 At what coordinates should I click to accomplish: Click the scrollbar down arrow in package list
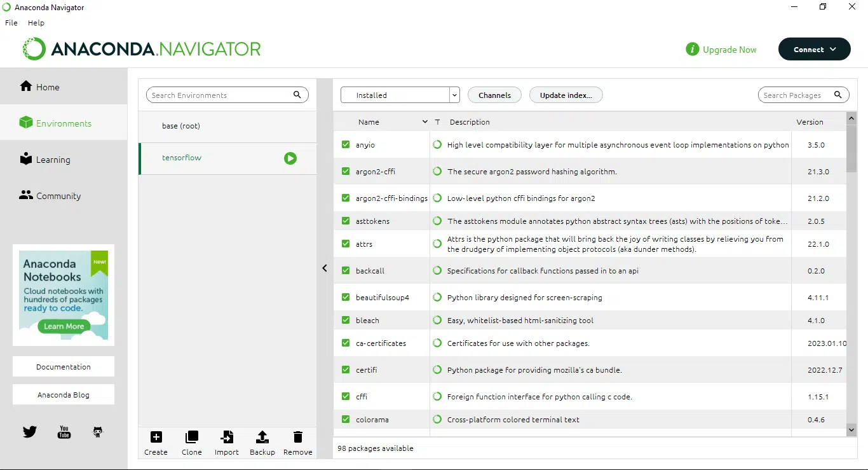coord(851,431)
